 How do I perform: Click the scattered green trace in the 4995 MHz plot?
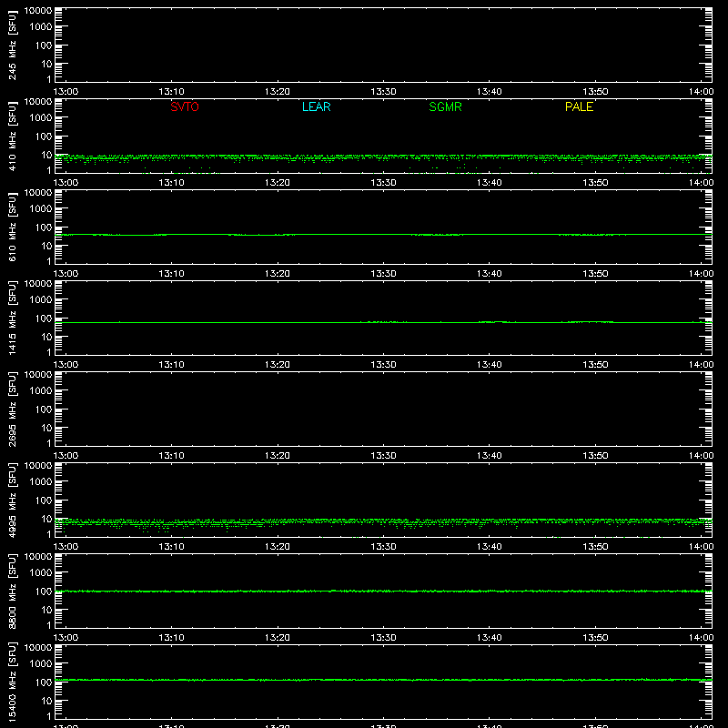pos(383,521)
